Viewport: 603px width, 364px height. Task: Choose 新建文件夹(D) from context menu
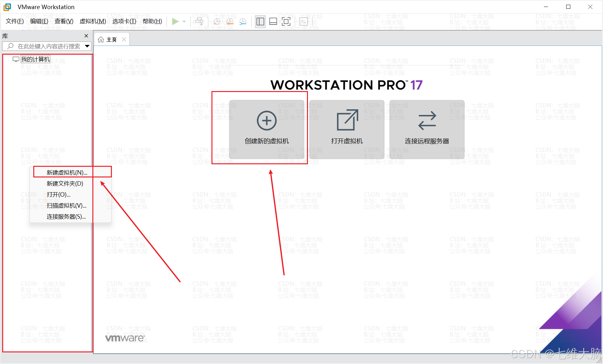(70, 183)
